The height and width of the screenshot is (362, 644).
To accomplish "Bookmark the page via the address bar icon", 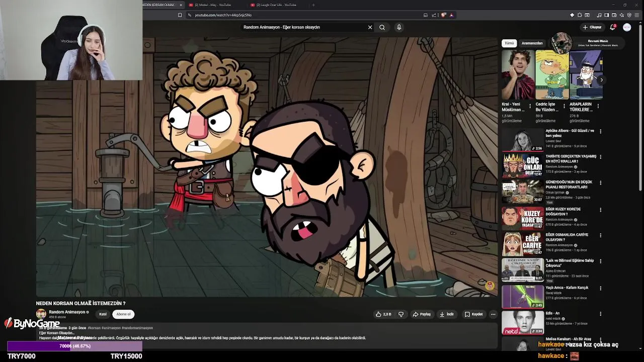I will pos(180,15).
